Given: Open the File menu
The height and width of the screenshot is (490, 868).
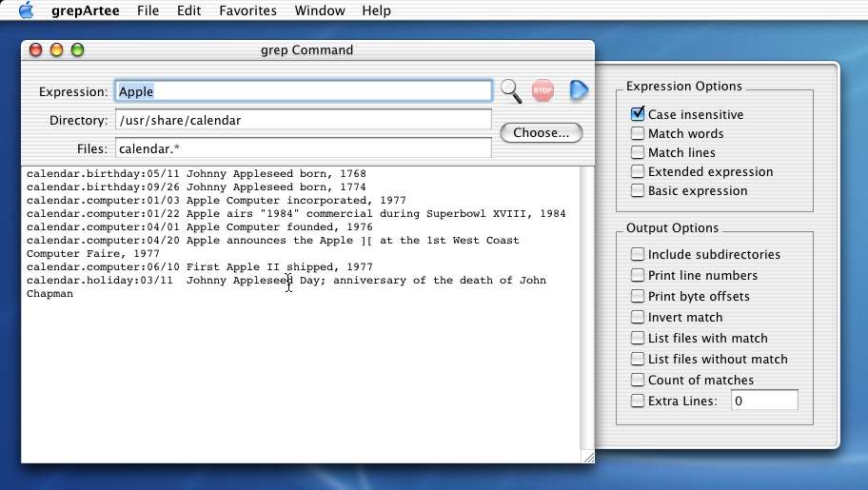Looking at the screenshot, I should [x=148, y=10].
